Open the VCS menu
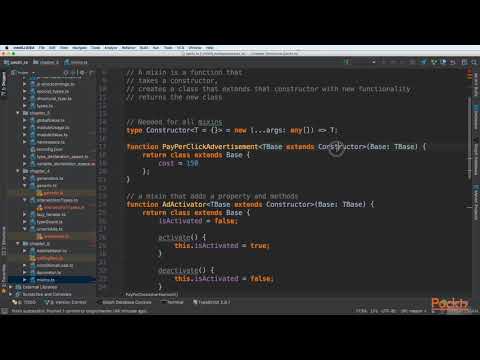Image resolution: width=480 pixels, height=360 pixels. pyautogui.click(x=181, y=48)
